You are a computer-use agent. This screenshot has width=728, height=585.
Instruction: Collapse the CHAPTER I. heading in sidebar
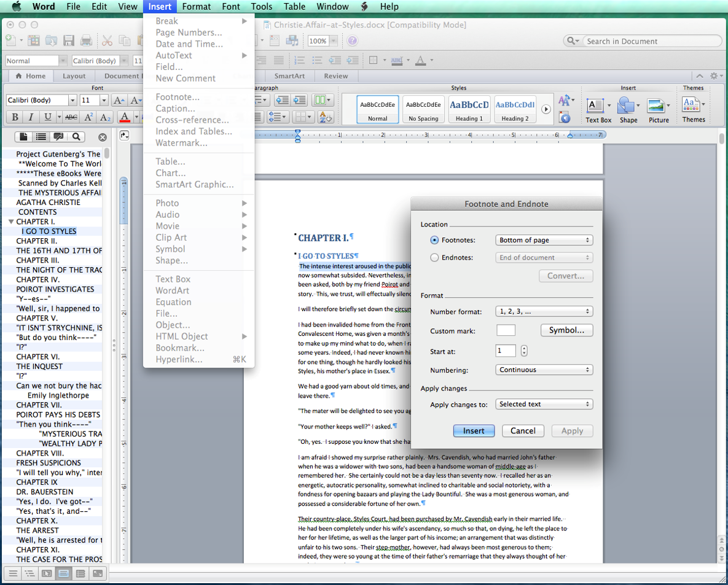click(x=11, y=222)
